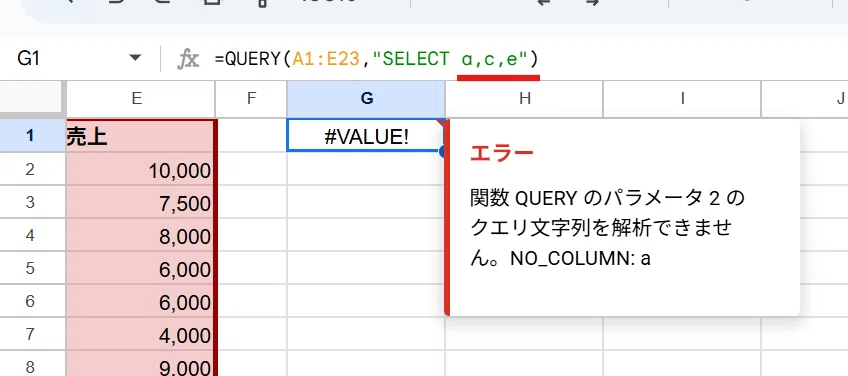Screen dimensions: 848x376
Task: Click the cell containing 8,000
Action: click(x=141, y=236)
